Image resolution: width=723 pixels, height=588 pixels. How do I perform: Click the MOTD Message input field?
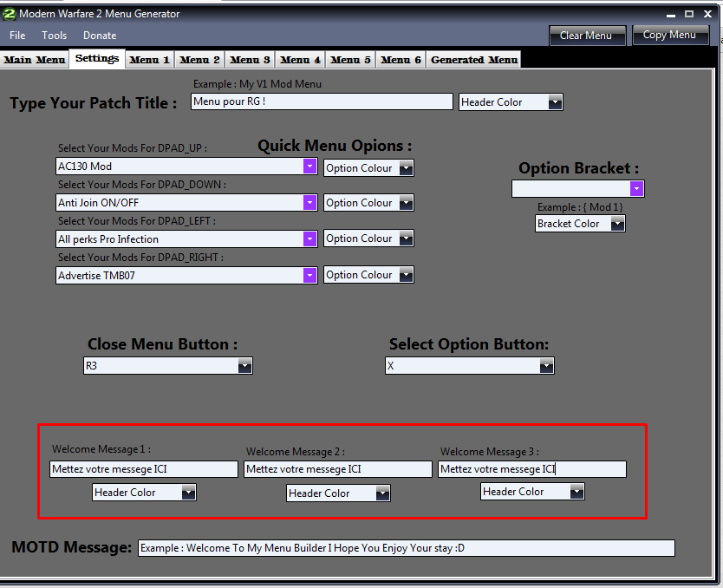point(407,548)
